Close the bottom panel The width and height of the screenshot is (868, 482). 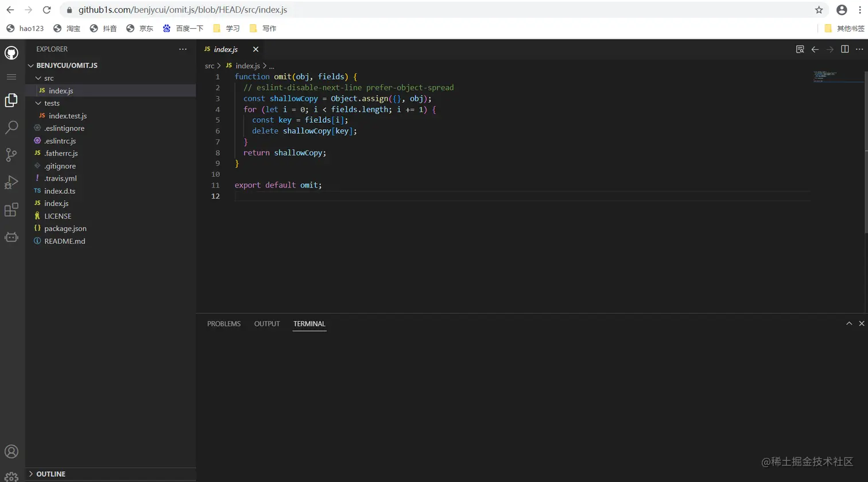tap(862, 324)
